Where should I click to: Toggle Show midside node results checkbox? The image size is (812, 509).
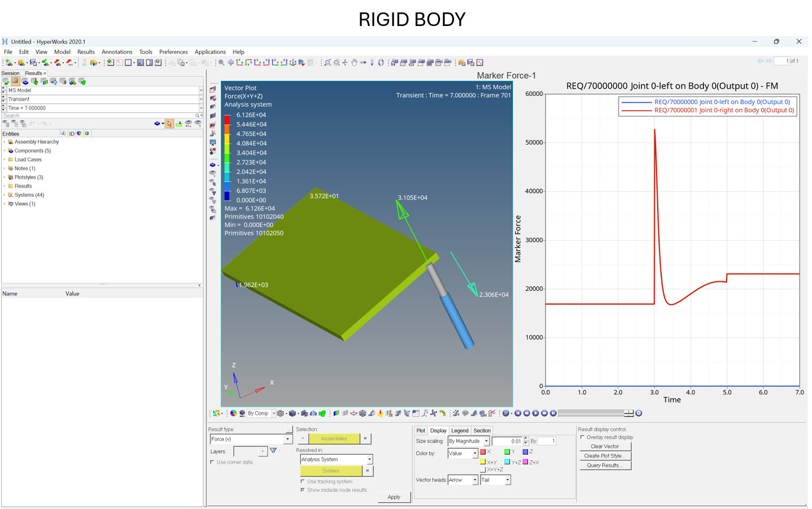pyautogui.click(x=303, y=490)
